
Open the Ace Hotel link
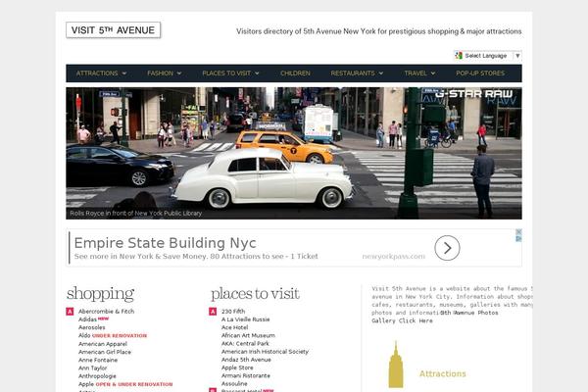point(235,327)
